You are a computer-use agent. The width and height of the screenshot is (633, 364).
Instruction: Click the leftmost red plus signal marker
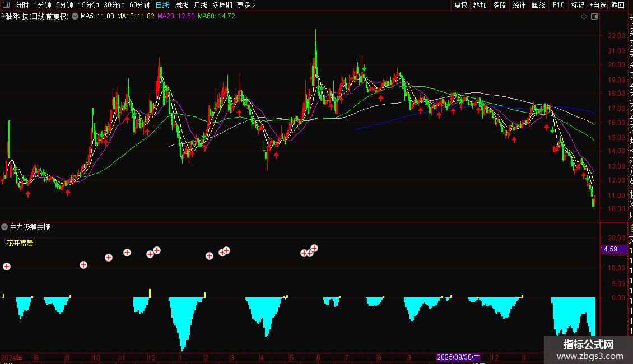coord(7,267)
